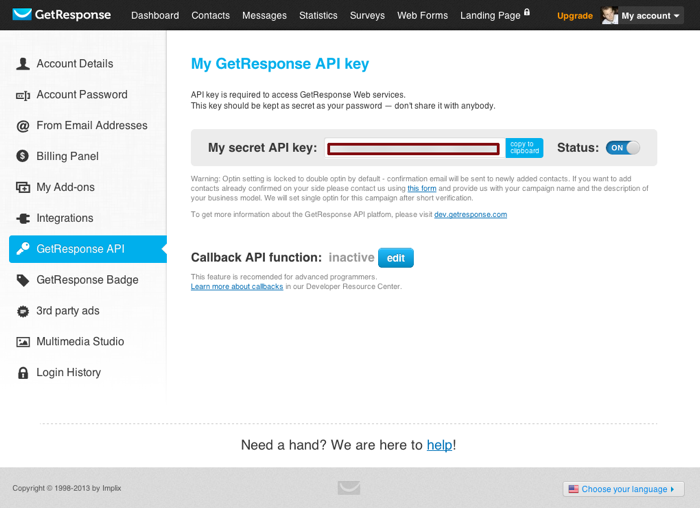Toggle the API Status ON switch

coord(623,148)
